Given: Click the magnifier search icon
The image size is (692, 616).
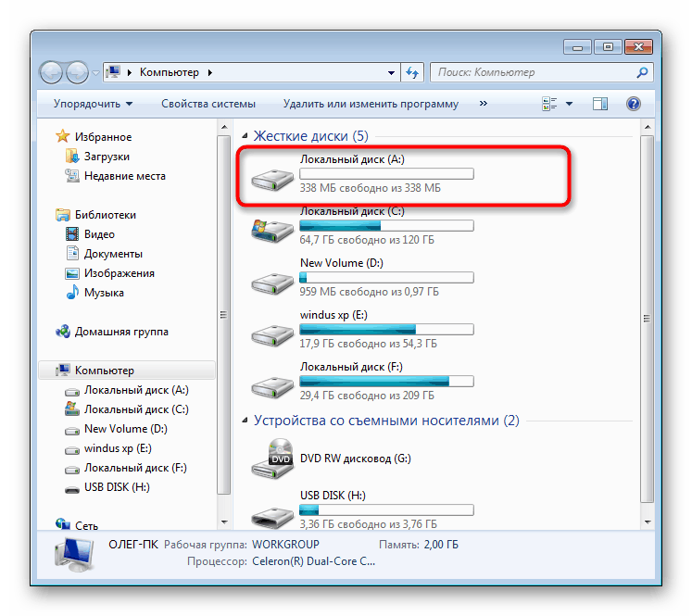Looking at the screenshot, I should (x=642, y=72).
